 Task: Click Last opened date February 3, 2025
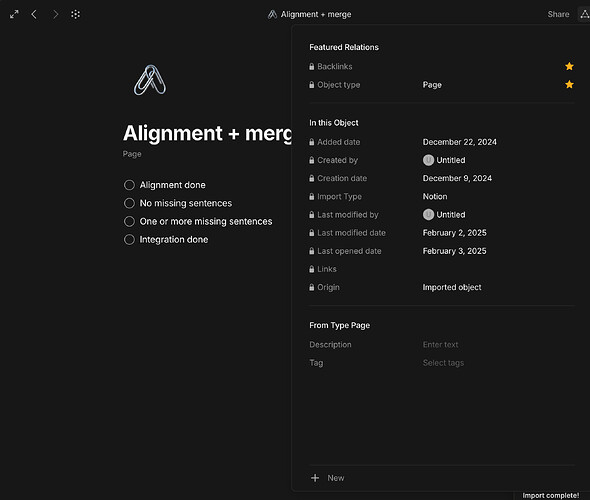[x=454, y=251]
